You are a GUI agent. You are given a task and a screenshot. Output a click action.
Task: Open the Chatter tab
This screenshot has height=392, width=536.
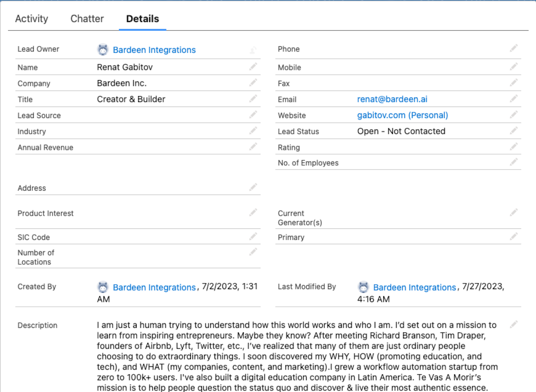click(x=87, y=19)
